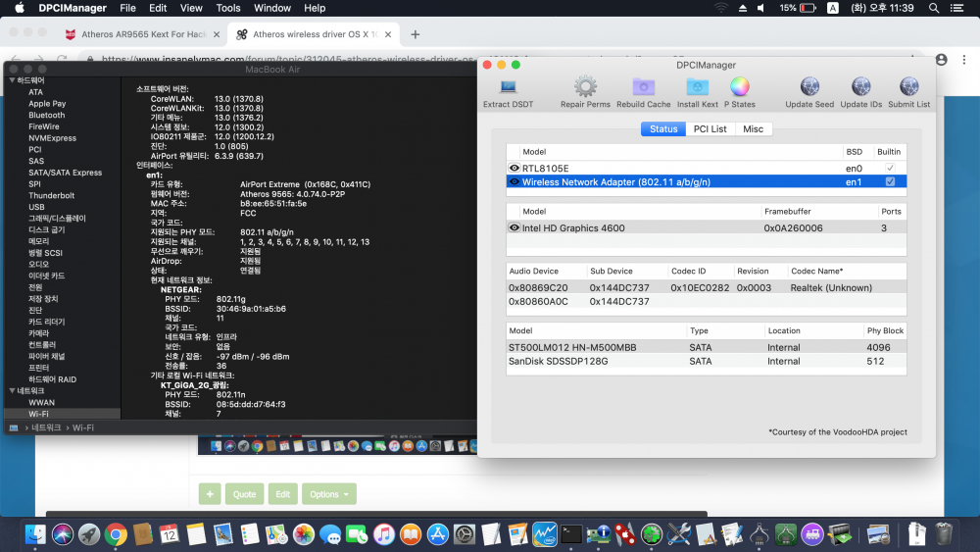Image resolution: width=980 pixels, height=552 pixels.
Task: Click the Extract DSDT toolbar icon
Action: [508, 87]
